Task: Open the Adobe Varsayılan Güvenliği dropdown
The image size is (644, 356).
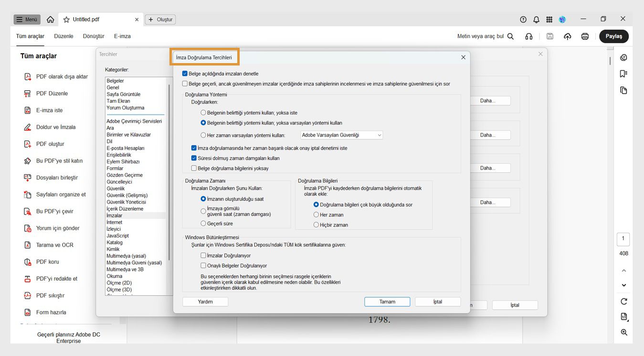Action: point(341,135)
